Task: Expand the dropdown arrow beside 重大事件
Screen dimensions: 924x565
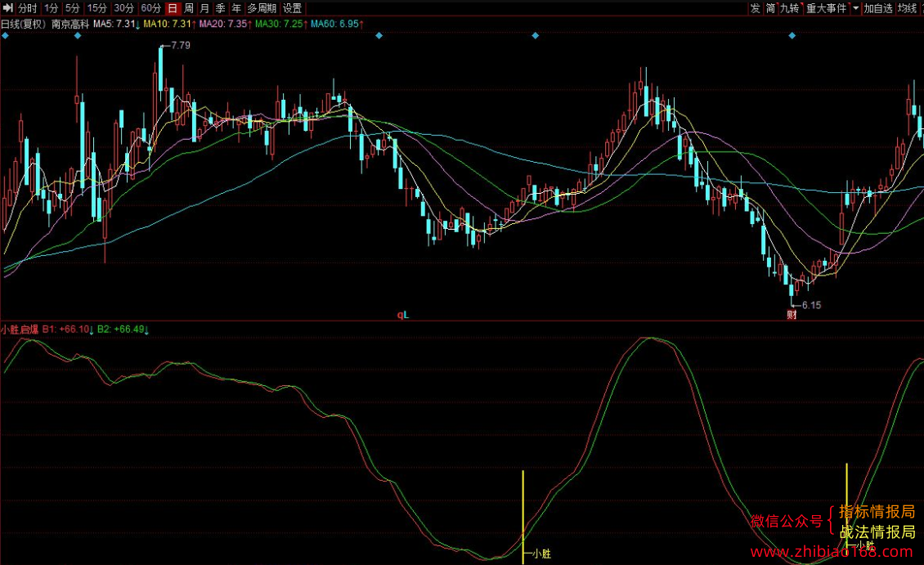Action: tap(855, 8)
